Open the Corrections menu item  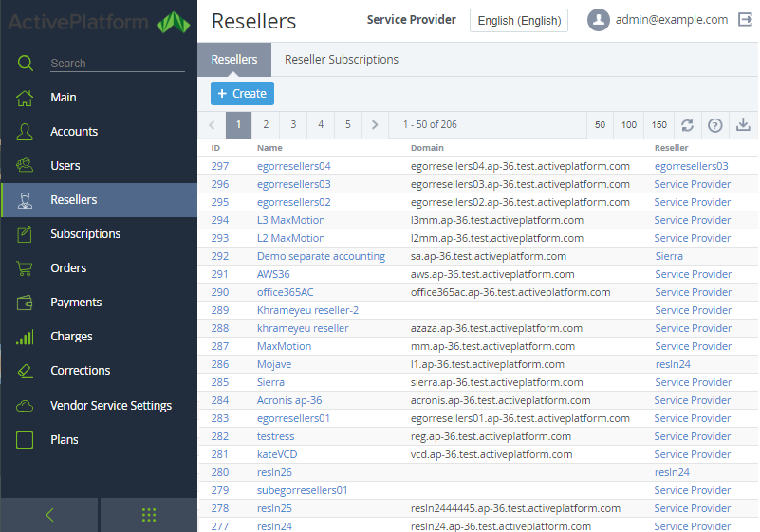point(81,371)
